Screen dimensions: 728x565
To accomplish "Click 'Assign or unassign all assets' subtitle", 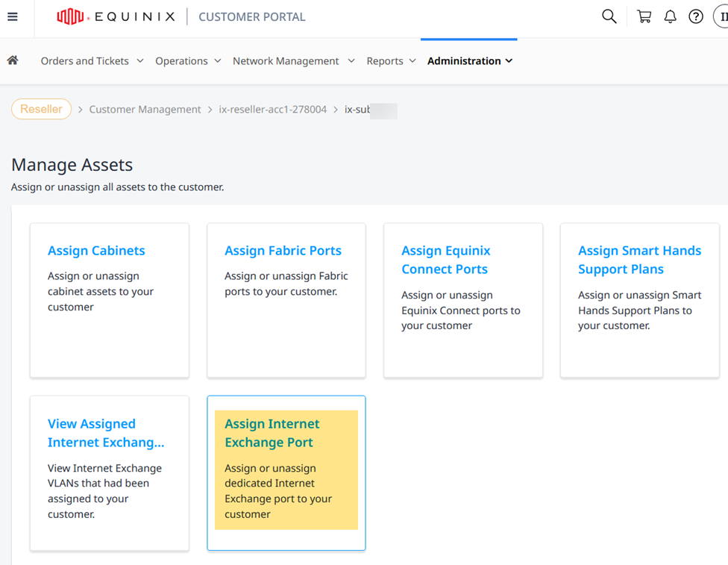I will pos(117,187).
